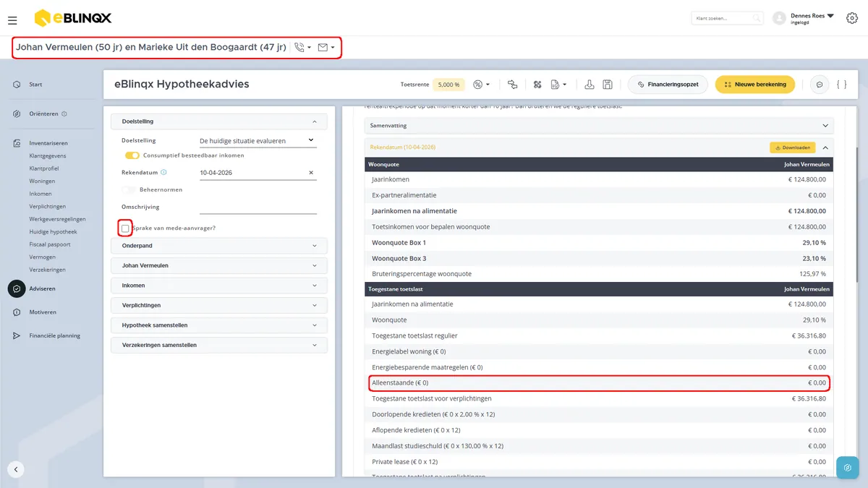868x488 pixels.
Task: Expand the Onderpand section
Action: point(219,246)
